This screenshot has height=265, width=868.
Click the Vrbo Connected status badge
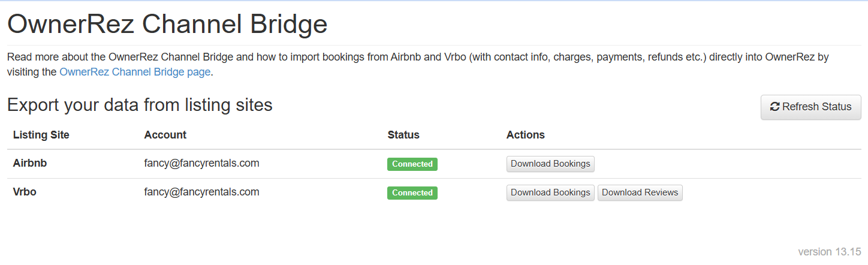point(412,193)
